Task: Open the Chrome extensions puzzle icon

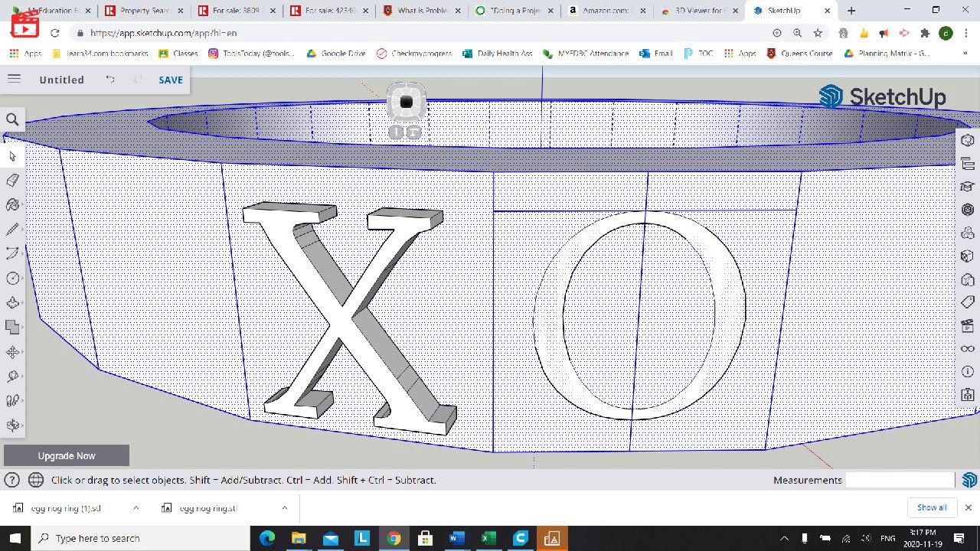Action: click(925, 33)
